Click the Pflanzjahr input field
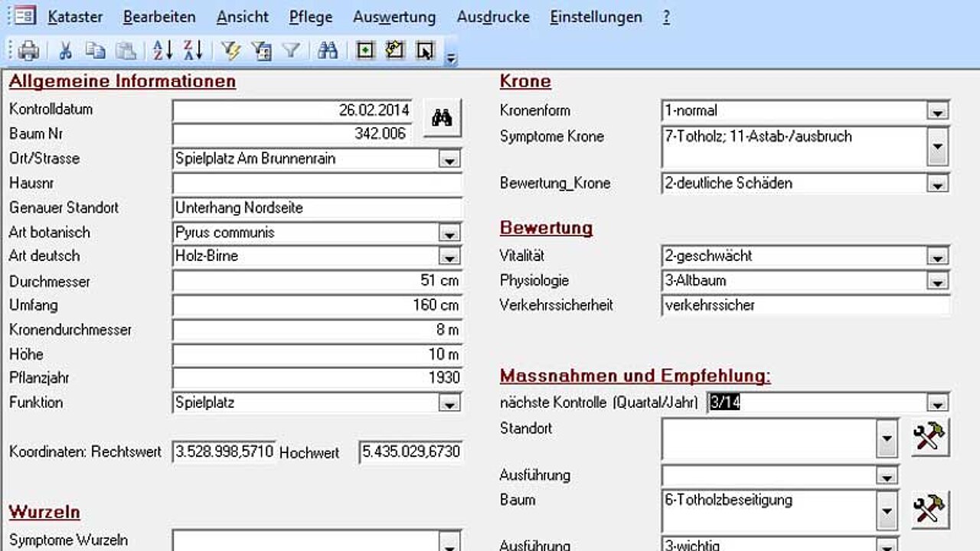Screen dimensions: 980x551 point(318,378)
